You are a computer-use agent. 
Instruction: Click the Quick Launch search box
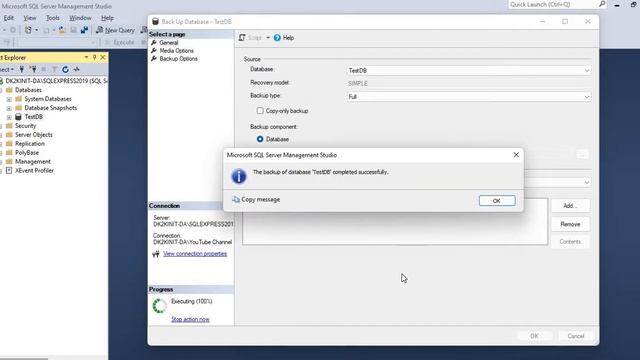point(553,4)
